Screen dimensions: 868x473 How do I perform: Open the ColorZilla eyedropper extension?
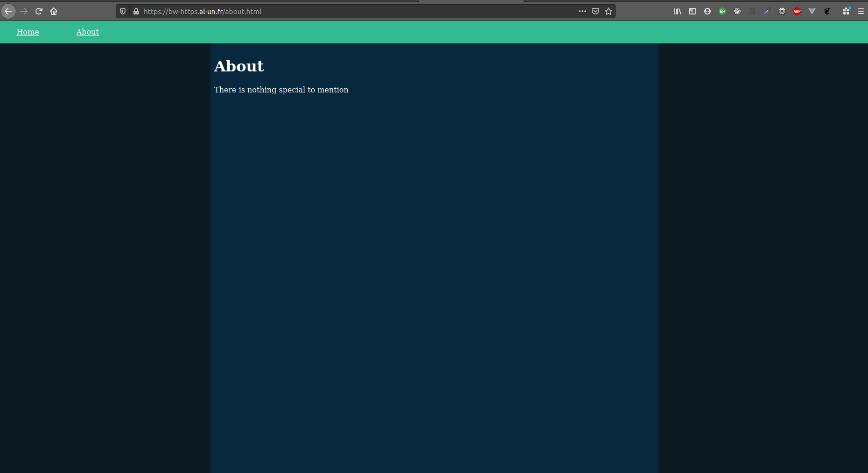[x=767, y=11]
